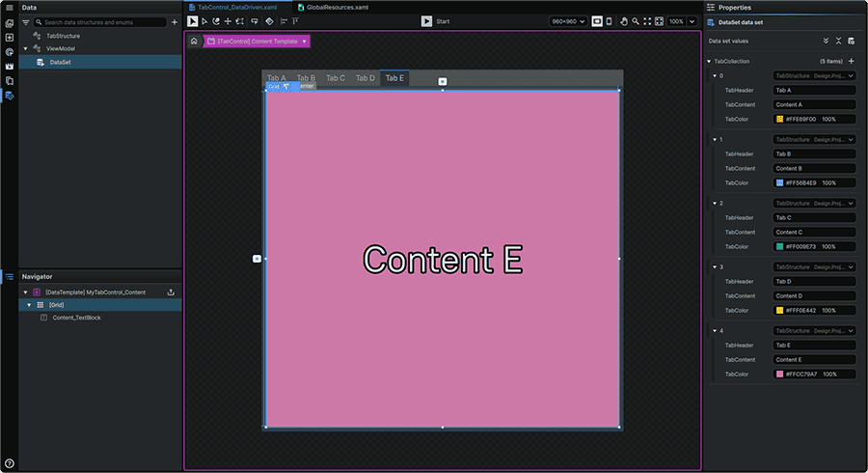Screen dimensions: 868x473
Task: Add item to TabCollection
Action: (852, 61)
